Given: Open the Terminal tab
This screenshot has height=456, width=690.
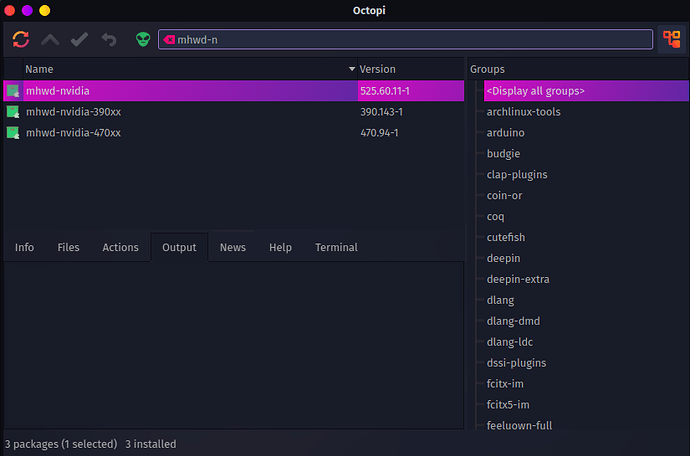Looking at the screenshot, I should click(336, 247).
